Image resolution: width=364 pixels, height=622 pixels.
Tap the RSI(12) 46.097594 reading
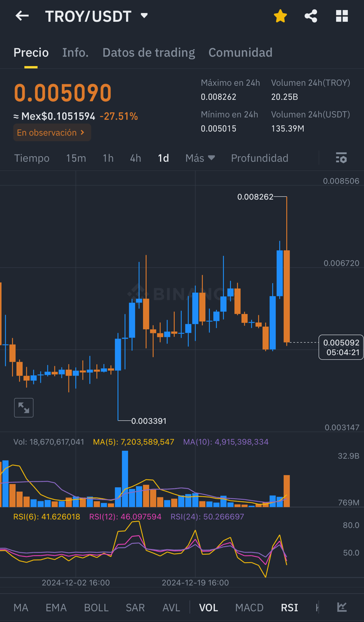[125, 516]
